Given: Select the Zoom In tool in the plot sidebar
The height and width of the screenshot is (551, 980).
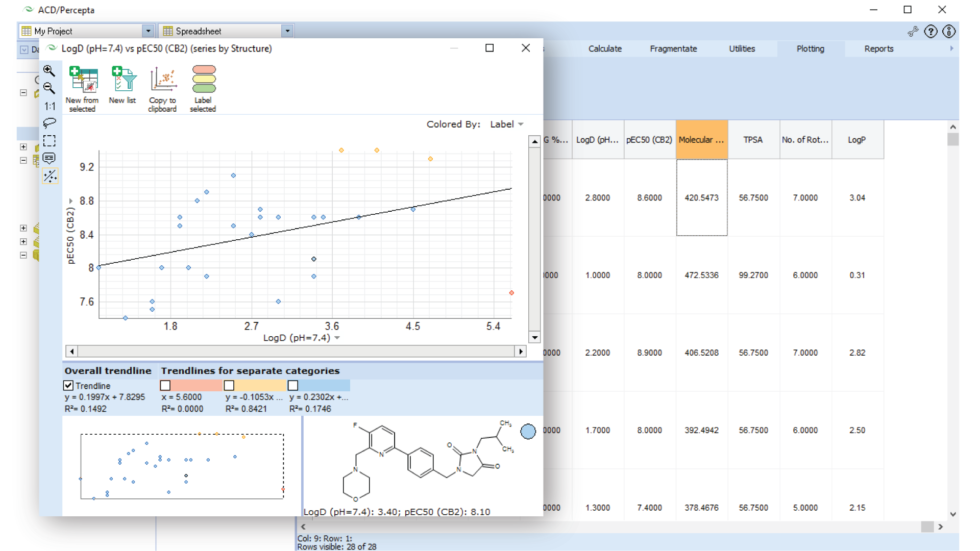Looking at the screenshot, I should [x=49, y=71].
